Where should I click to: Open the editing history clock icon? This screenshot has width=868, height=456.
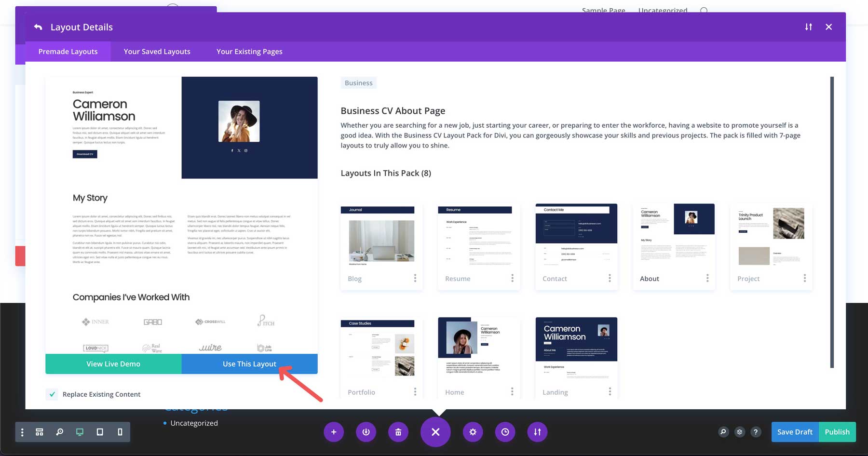coord(505,432)
